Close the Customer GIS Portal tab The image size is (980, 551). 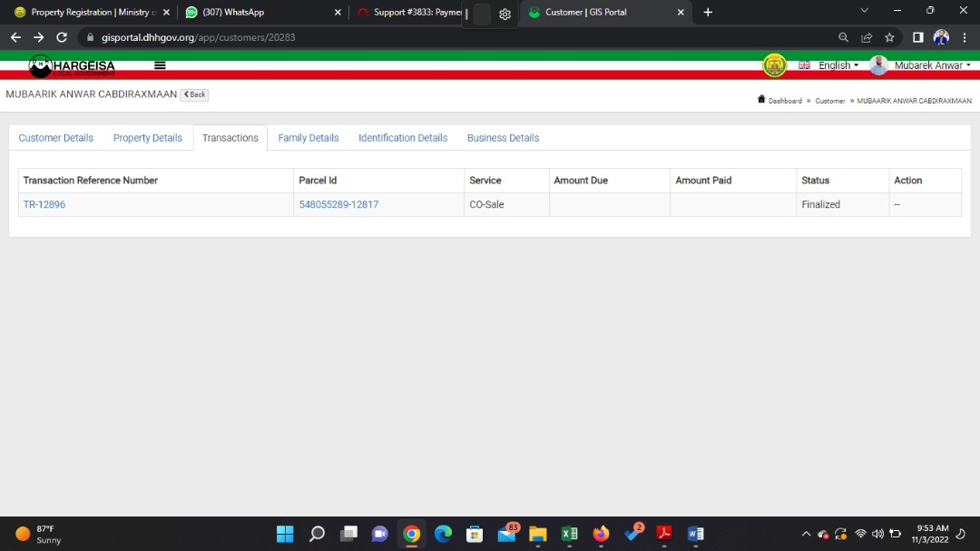click(x=681, y=12)
